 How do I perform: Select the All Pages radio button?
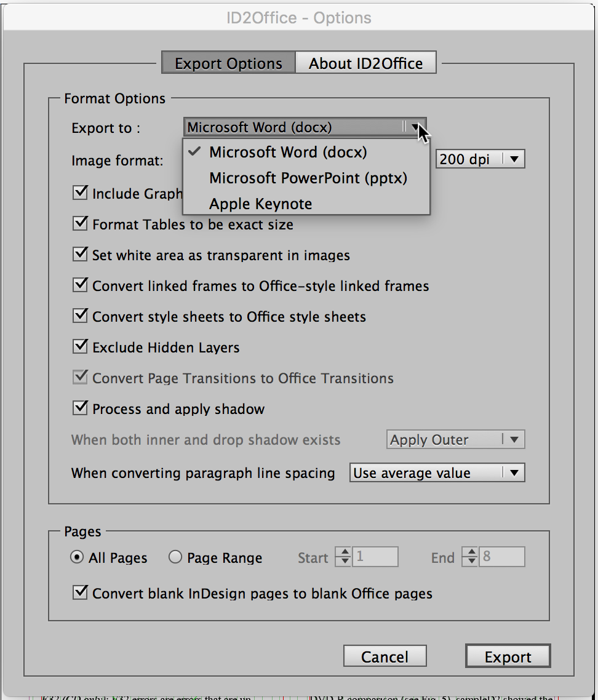pyautogui.click(x=78, y=557)
